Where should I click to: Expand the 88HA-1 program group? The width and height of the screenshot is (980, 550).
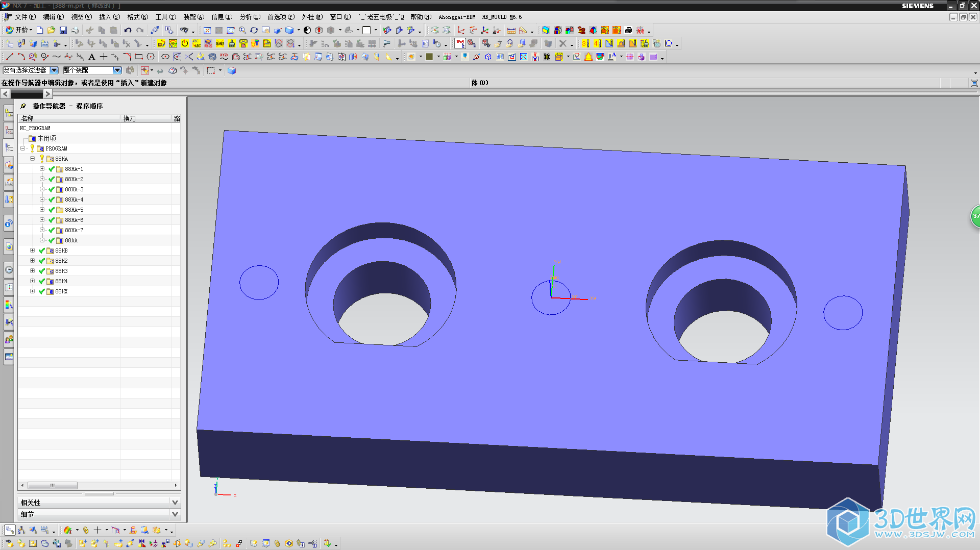coord(42,169)
